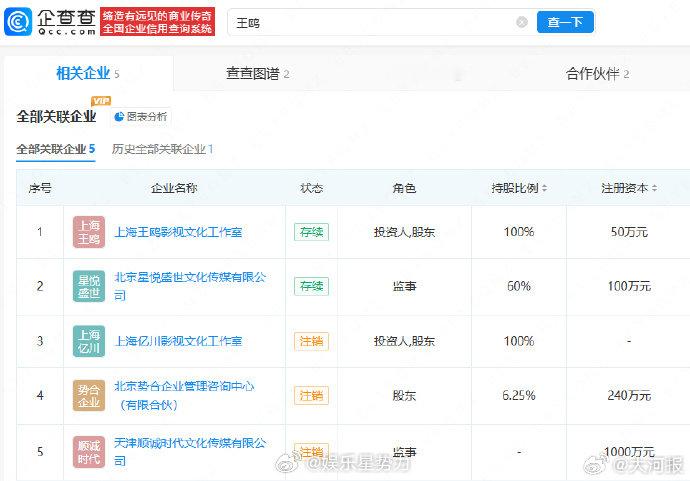690x481 pixels.
Task: Click the 50万元 registered capital cell
Action: pyautogui.click(x=629, y=232)
